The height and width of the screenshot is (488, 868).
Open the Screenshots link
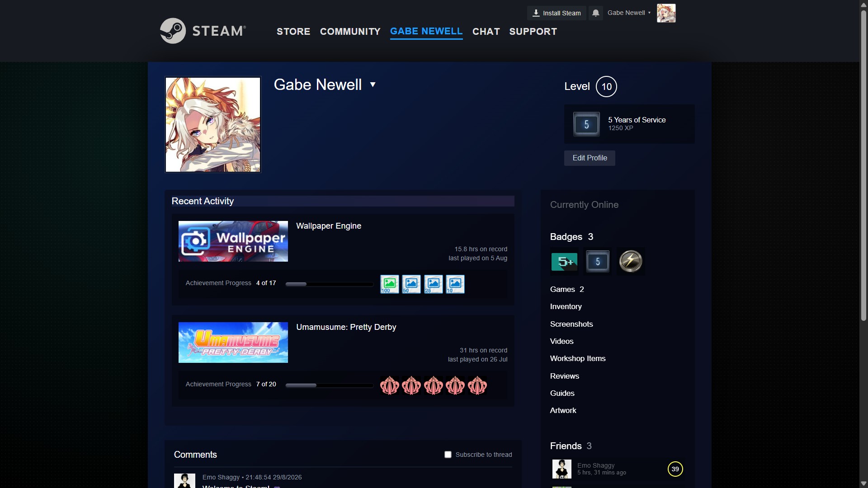tap(571, 324)
